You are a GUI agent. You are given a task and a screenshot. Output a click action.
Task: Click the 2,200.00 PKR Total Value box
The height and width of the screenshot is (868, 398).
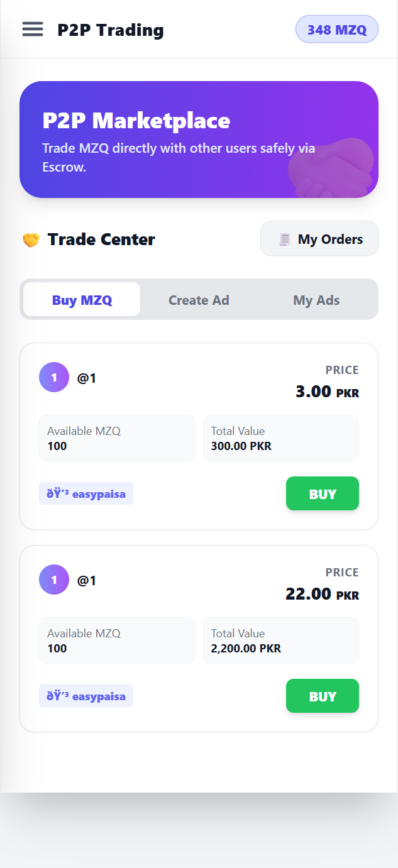(280, 641)
